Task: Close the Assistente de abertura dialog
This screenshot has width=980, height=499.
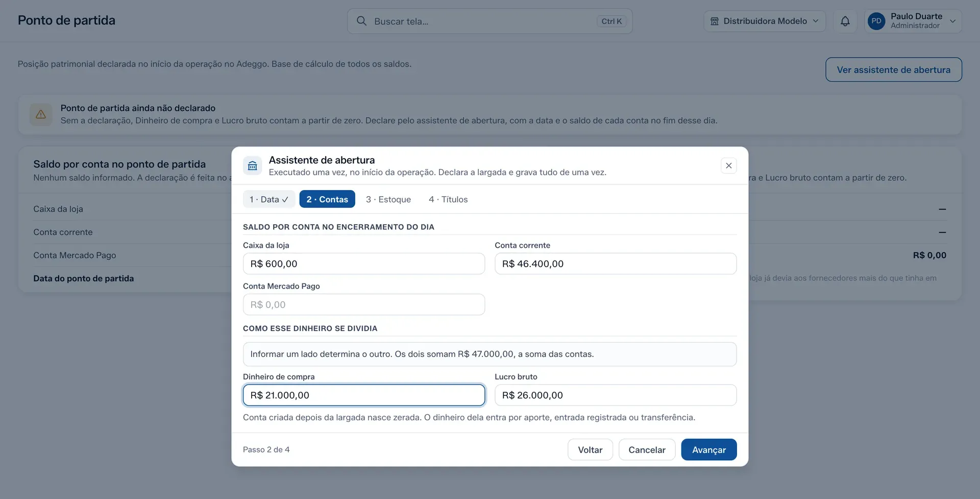Action: [x=728, y=165]
